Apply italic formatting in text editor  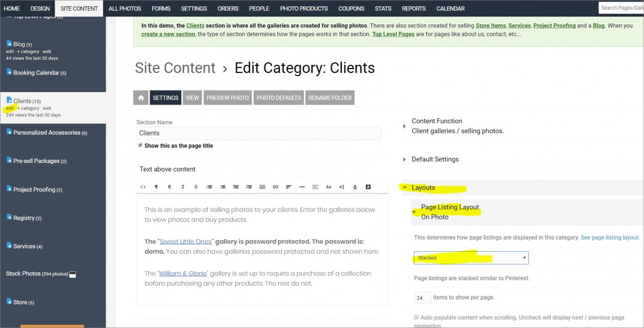point(182,187)
